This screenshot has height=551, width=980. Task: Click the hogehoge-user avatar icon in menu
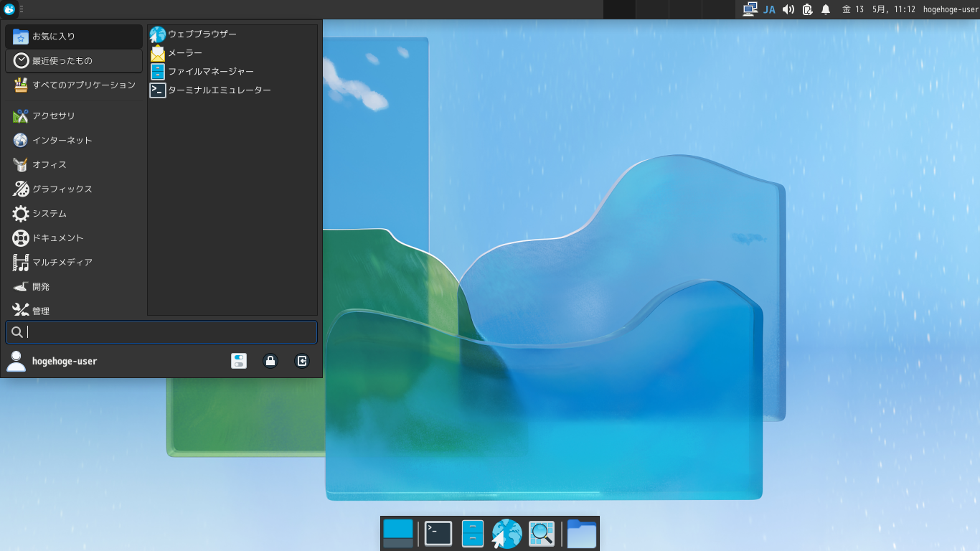click(x=16, y=361)
